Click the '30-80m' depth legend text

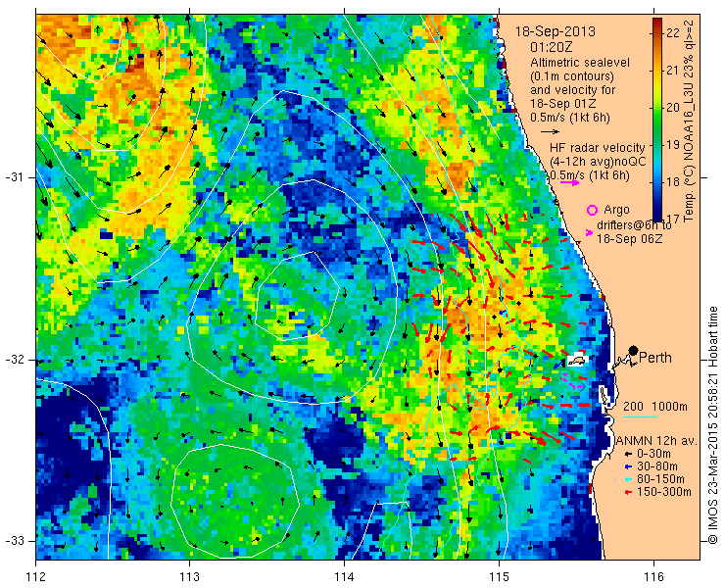tap(657, 466)
